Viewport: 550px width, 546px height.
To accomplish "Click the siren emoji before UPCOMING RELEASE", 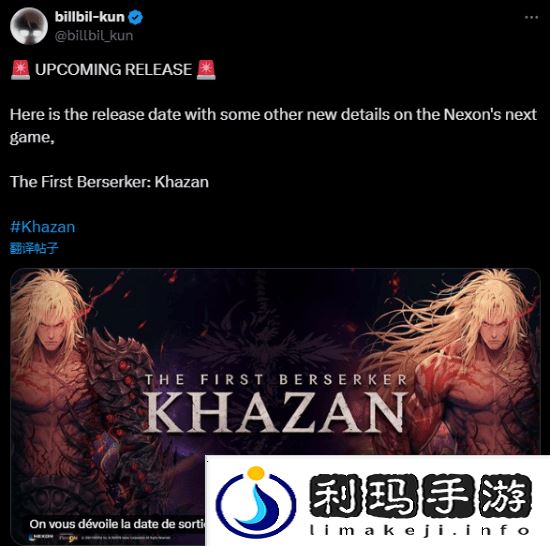I will (x=20, y=70).
